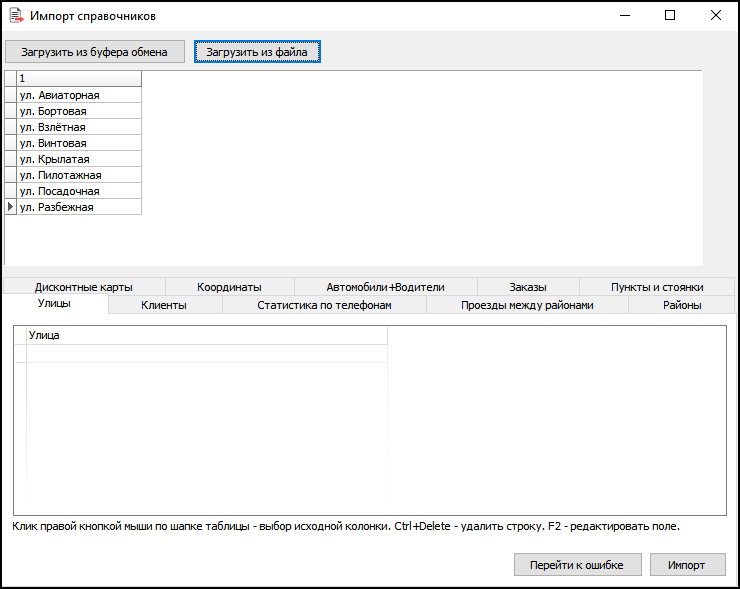Click "Загрузить из буфера обмена" button
This screenshot has width=740, height=589.
coord(94,51)
